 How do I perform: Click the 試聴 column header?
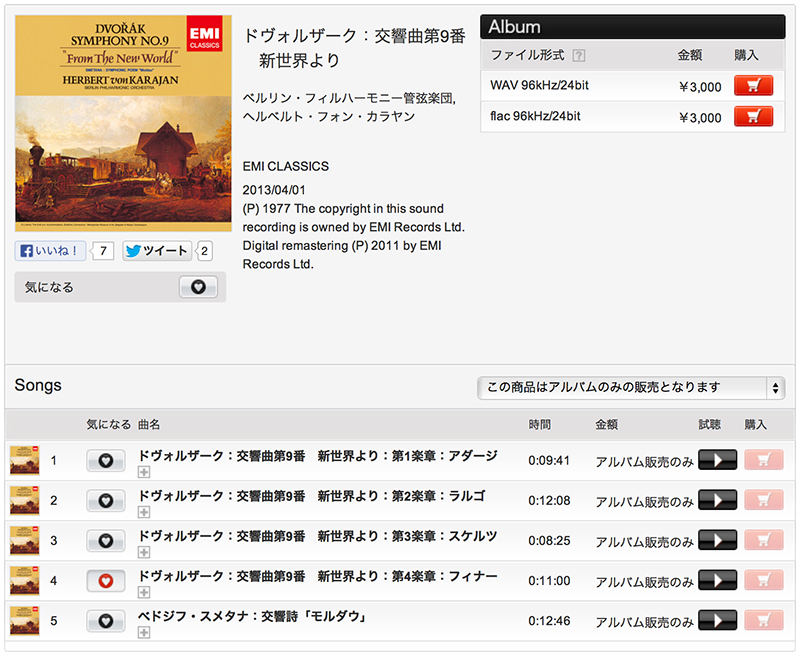pos(709,424)
